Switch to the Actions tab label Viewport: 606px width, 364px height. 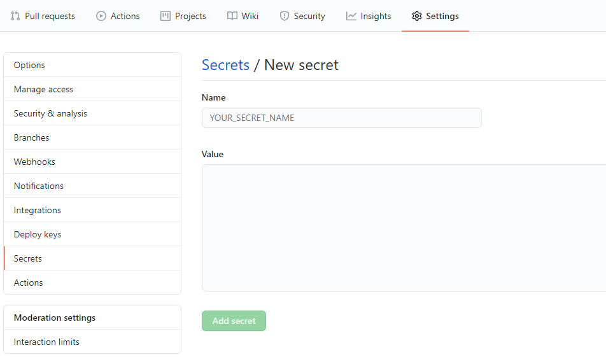click(125, 17)
